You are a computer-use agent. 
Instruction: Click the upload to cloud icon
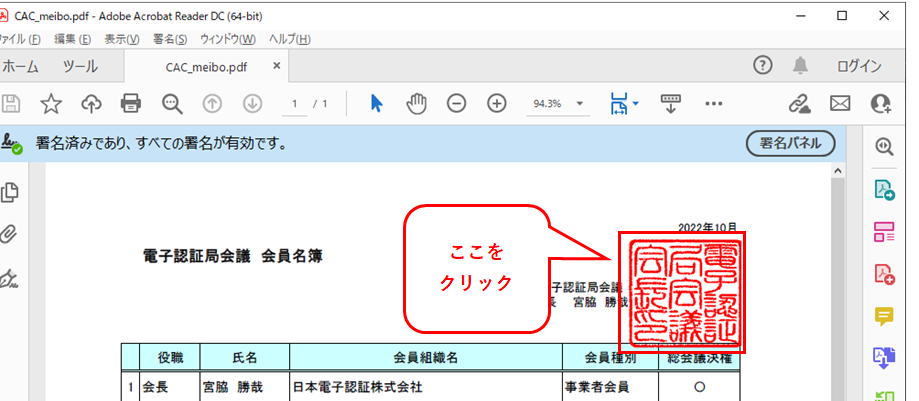(90, 103)
